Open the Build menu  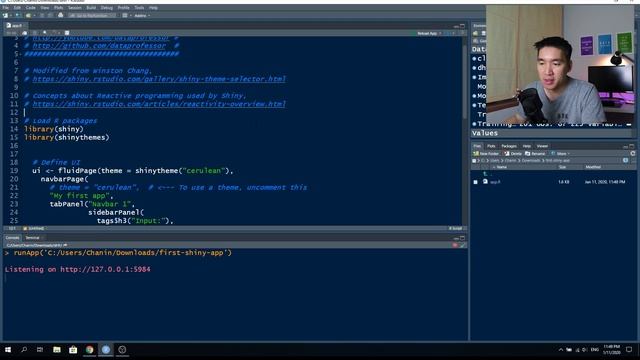[91, 8]
